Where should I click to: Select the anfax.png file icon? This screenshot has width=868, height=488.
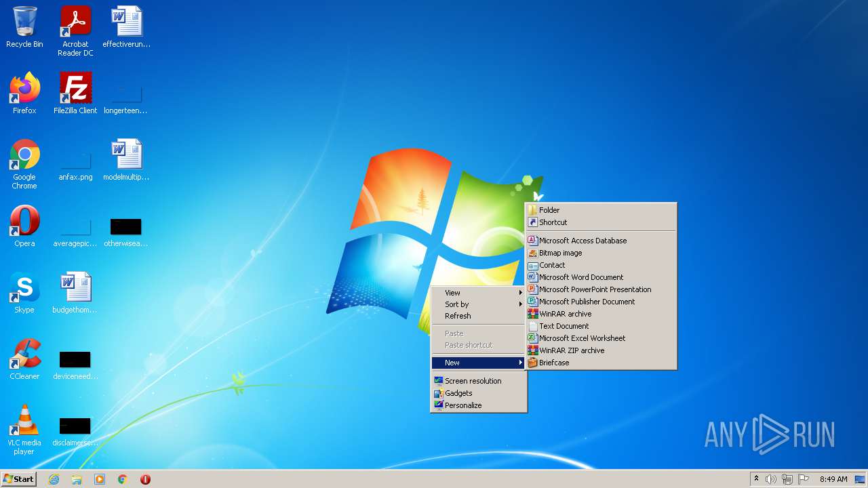pos(75,167)
